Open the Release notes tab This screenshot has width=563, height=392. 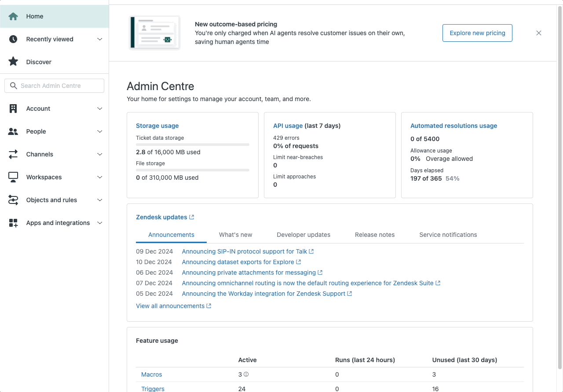(375, 235)
